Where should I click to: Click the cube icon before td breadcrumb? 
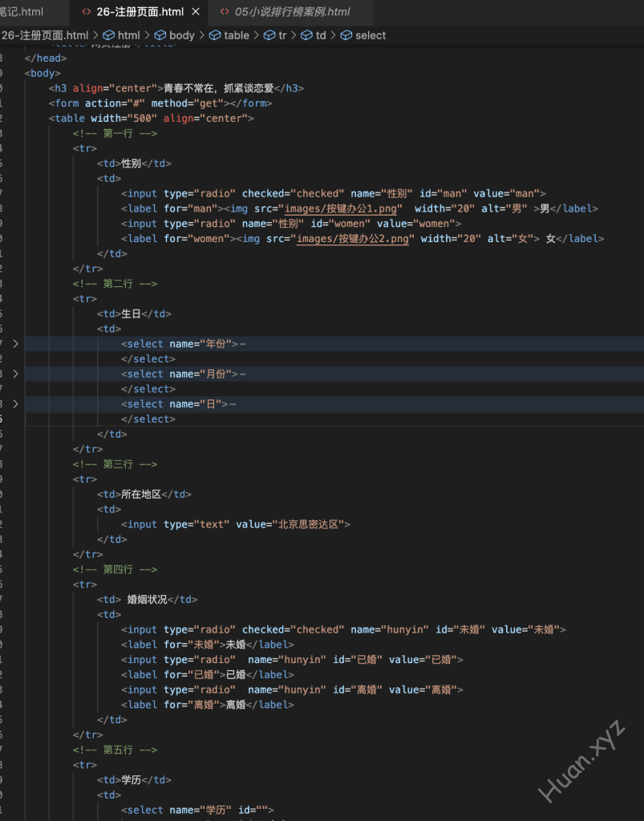pos(306,35)
